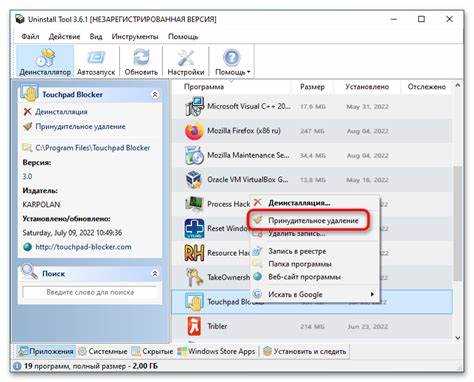Switch to the Скрытые tab
Screen dimensions: 474x382
click(153, 351)
